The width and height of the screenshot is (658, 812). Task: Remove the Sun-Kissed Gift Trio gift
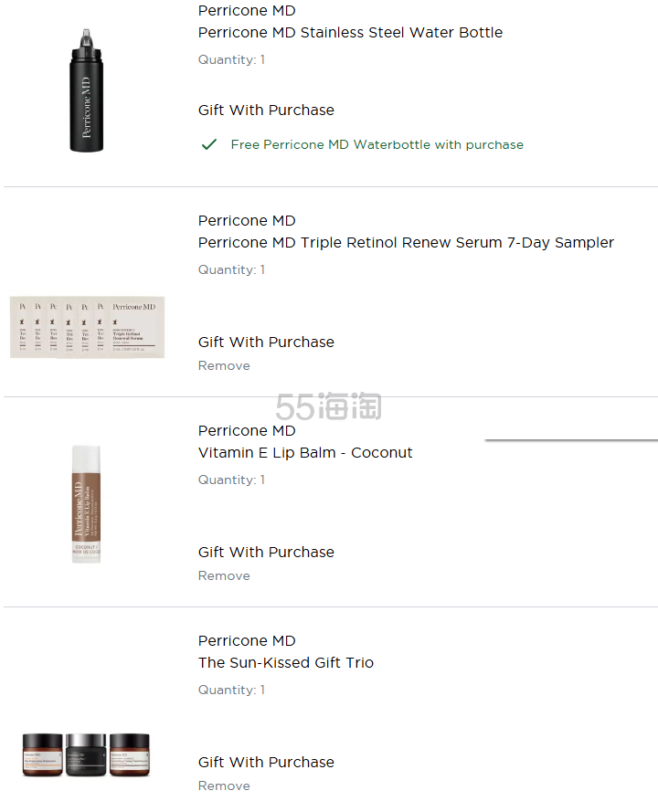coord(224,786)
